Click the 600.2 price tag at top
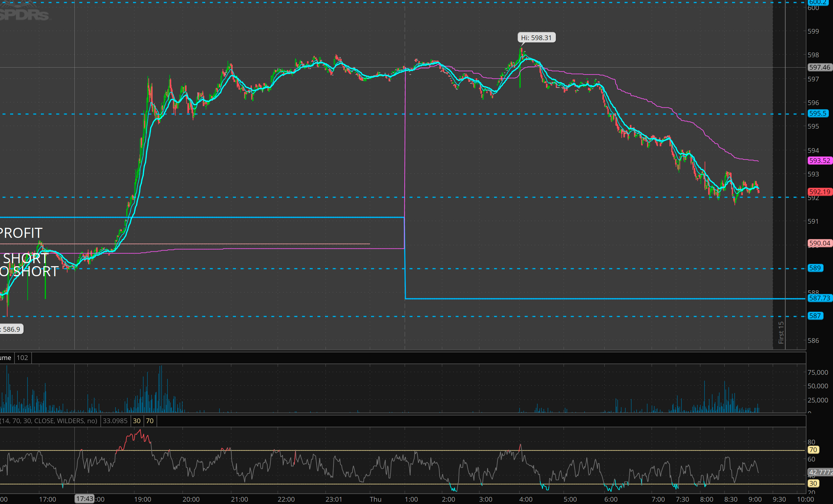833x504 pixels. [817, 2]
